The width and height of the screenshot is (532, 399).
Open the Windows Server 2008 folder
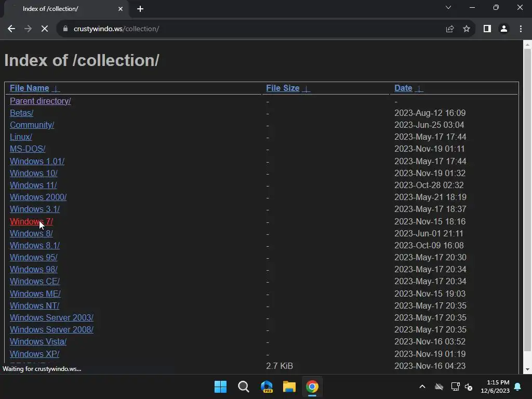coord(51,330)
